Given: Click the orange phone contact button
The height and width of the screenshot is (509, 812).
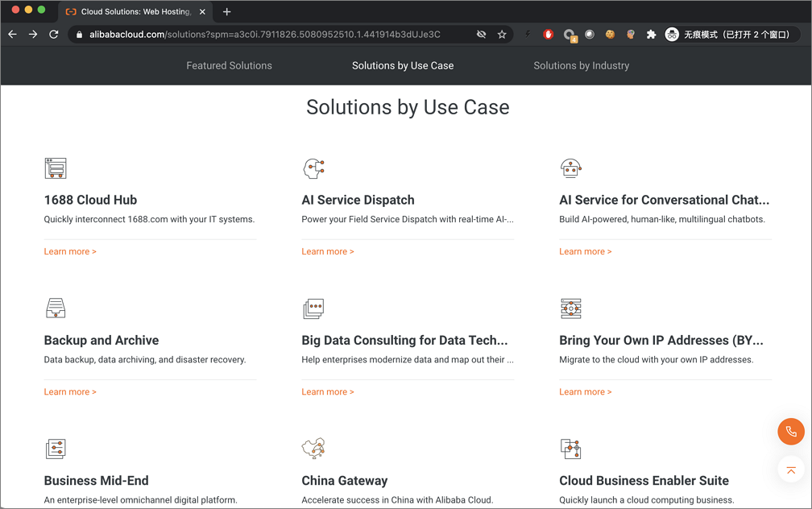Looking at the screenshot, I should tap(791, 432).
